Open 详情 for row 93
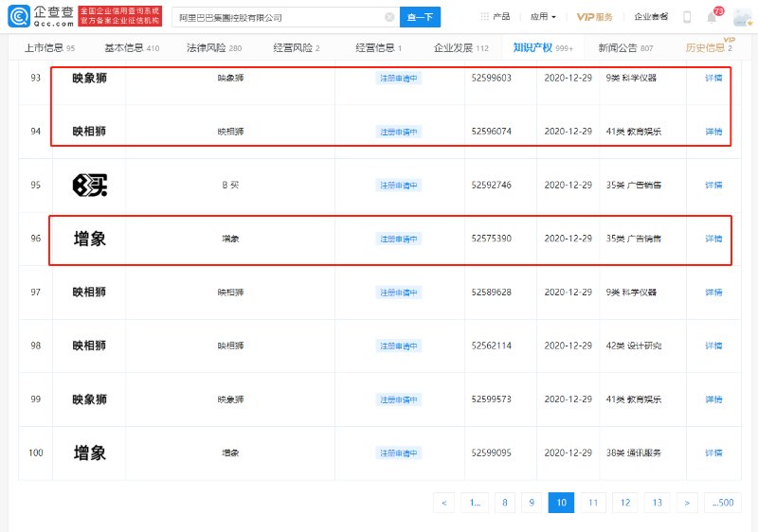The height and width of the screenshot is (532, 758). pyautogui.click(x=713, y=79)
